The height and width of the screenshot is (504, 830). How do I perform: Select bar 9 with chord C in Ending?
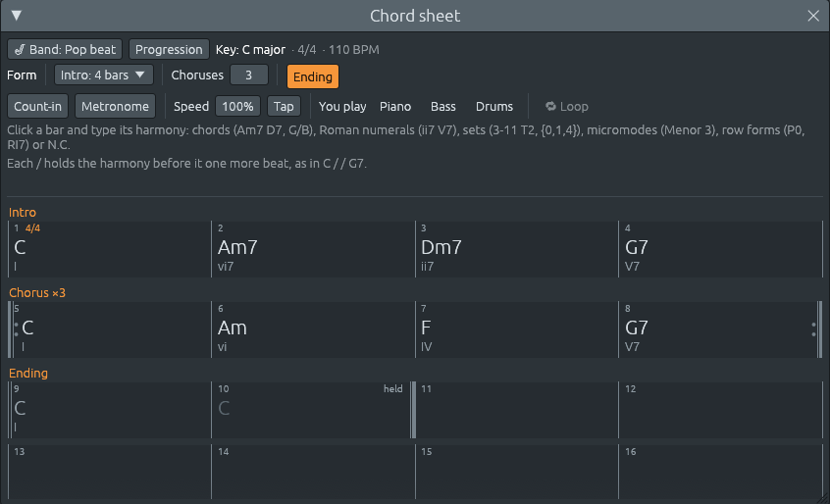coord(110,410)
